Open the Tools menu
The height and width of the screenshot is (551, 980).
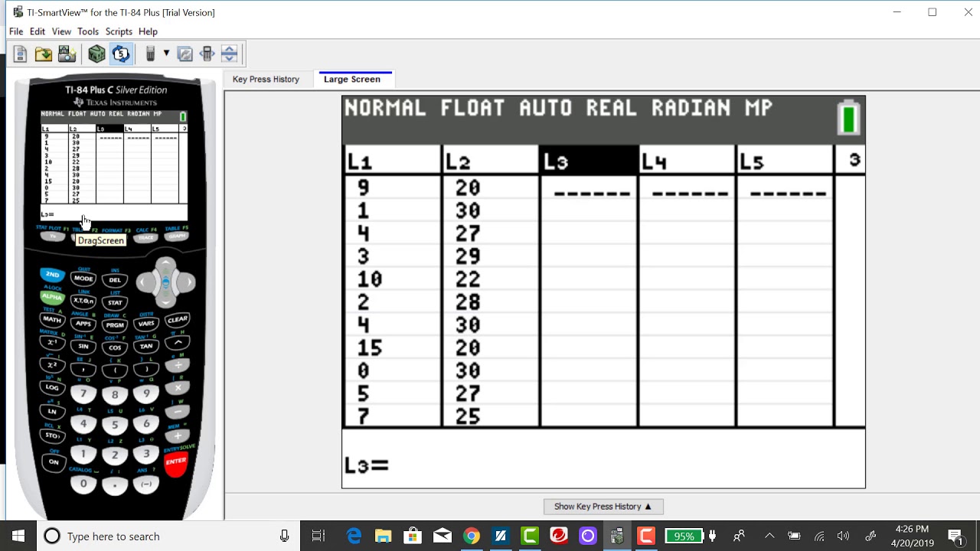(x=88, y=31)
